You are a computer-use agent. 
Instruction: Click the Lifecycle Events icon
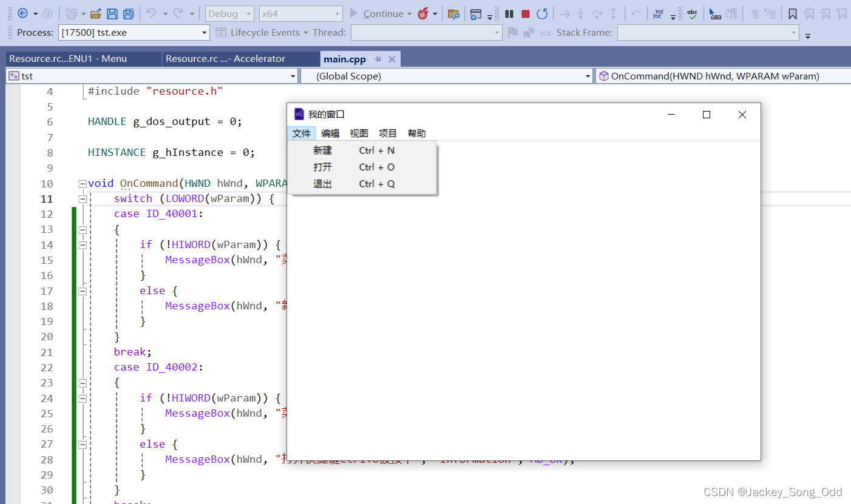click(221, 32)
